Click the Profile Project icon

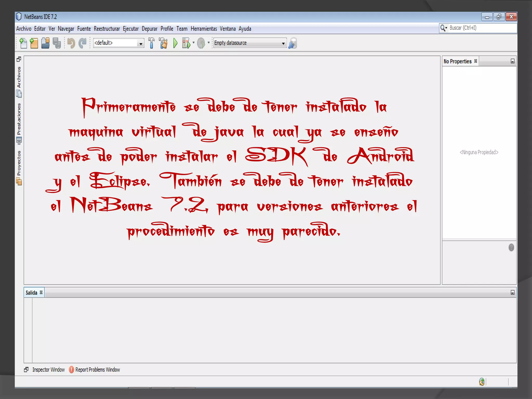[x=201, y=43]
